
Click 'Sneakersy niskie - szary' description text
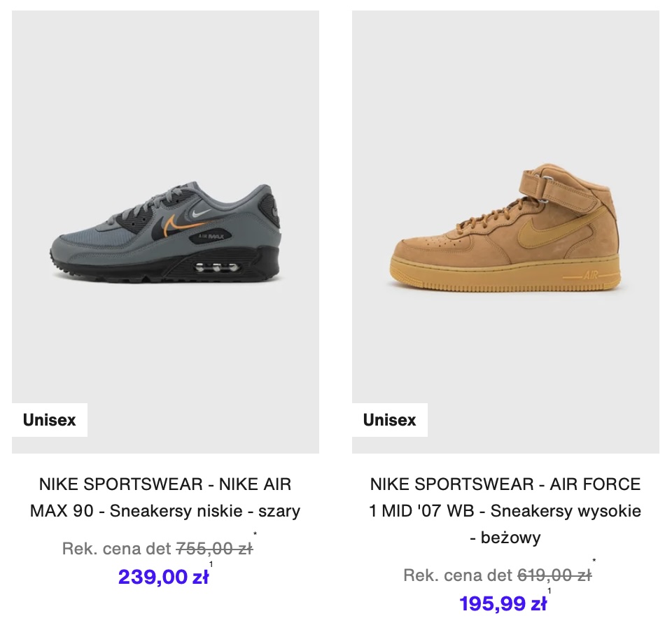pos(205,511)
